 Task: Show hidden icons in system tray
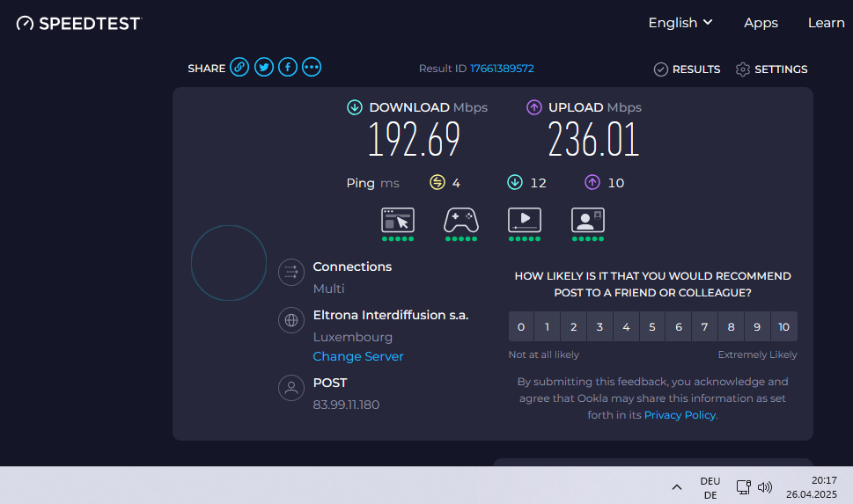[677, 487]
